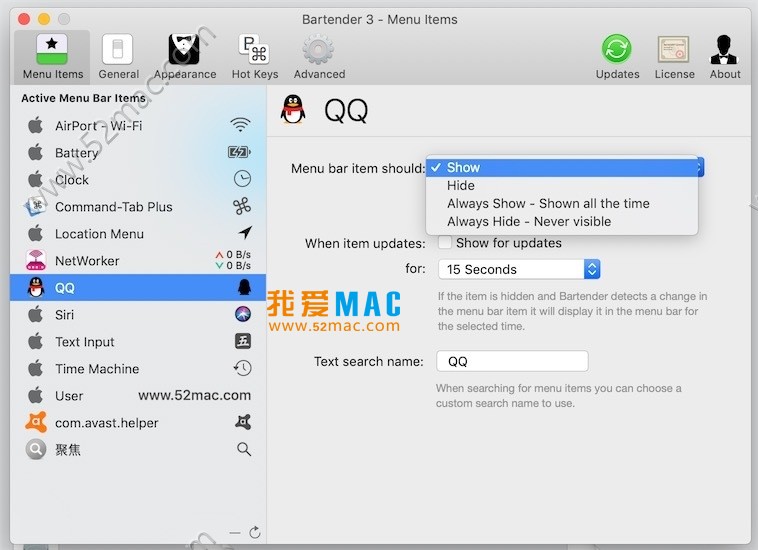
Task: Select the Battery list row
Action: click(x=138, y=152)
